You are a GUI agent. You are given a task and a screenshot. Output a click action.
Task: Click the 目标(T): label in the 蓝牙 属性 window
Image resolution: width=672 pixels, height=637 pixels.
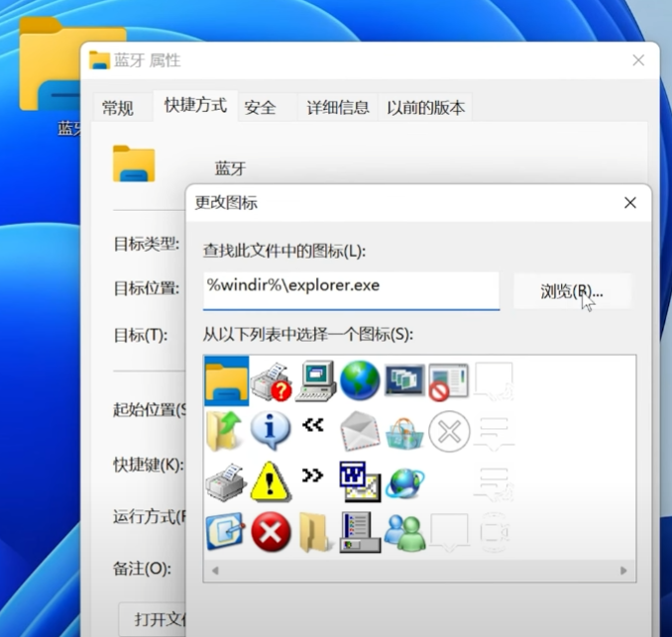141,335
